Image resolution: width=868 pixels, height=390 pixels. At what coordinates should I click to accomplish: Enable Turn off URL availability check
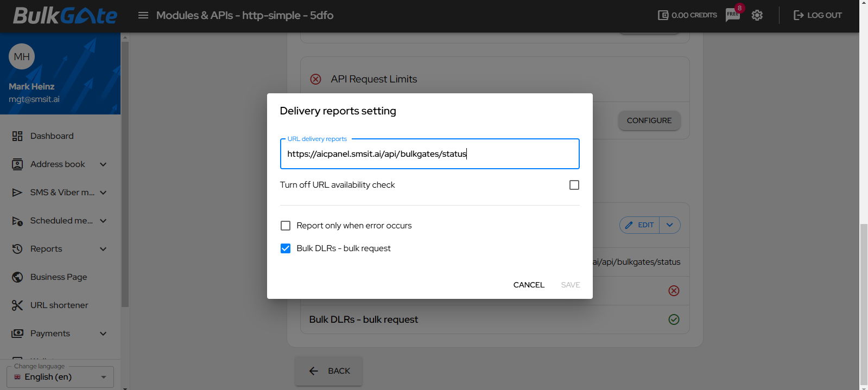(574, 185)
